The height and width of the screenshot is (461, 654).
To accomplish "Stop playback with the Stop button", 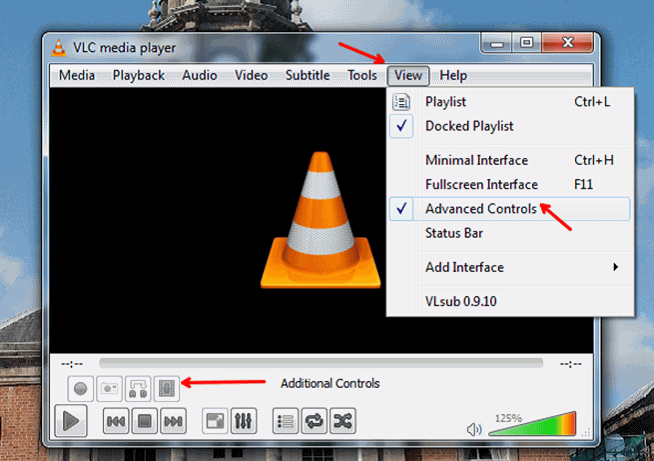I will click(144, 421).
